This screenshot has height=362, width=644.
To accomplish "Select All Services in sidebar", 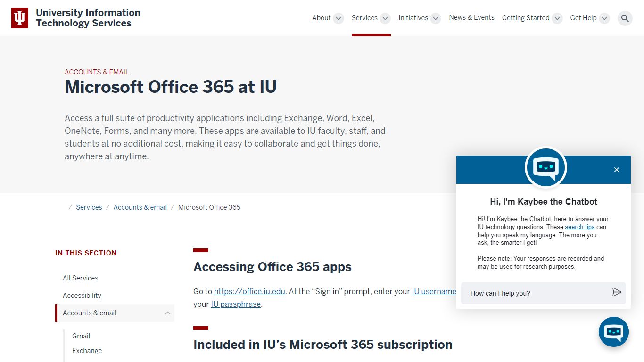I will point(81,278).
